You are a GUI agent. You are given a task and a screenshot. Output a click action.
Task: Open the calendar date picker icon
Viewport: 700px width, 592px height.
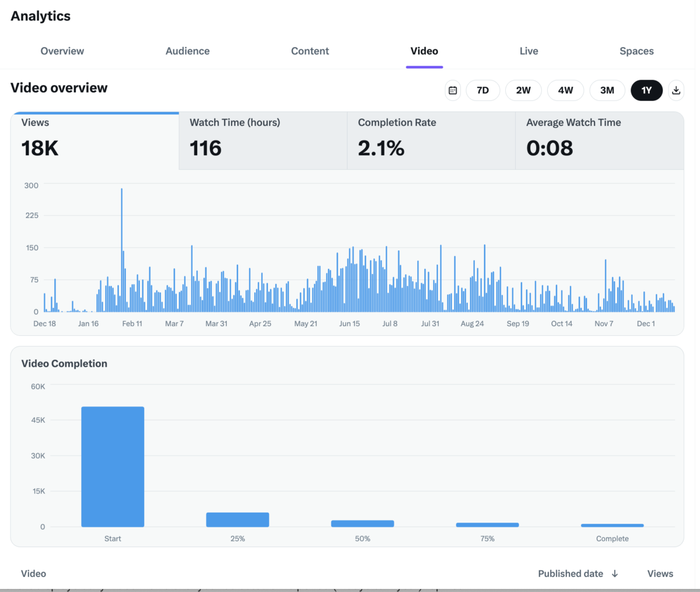[453, 90]
